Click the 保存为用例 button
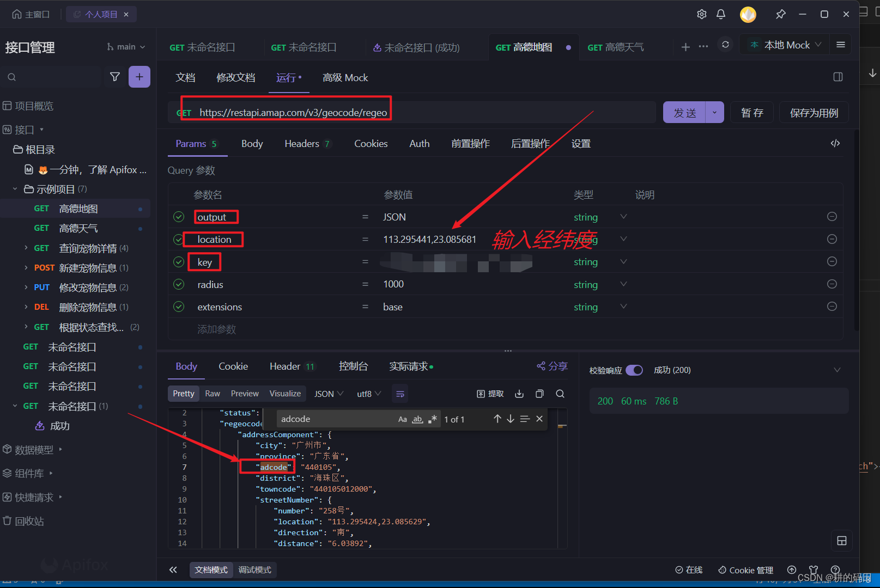Viewport: 880px width, 588px height. [x=814, y=112]
